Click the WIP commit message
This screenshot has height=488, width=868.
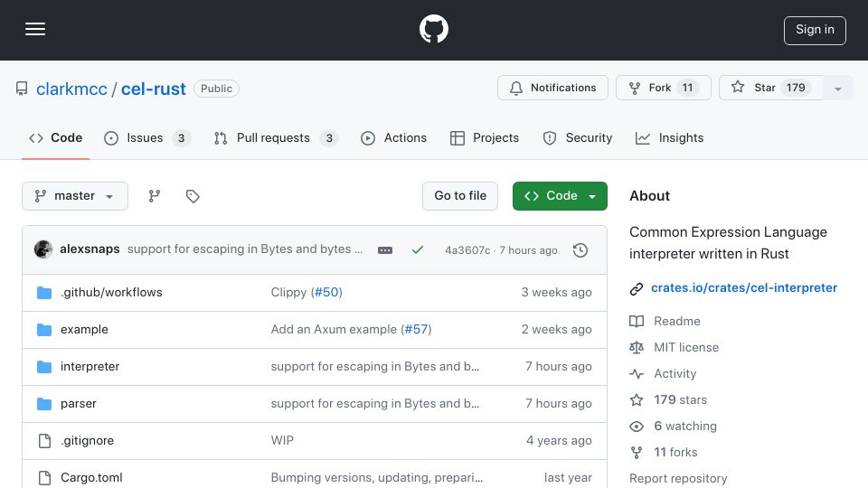(282, 440)
